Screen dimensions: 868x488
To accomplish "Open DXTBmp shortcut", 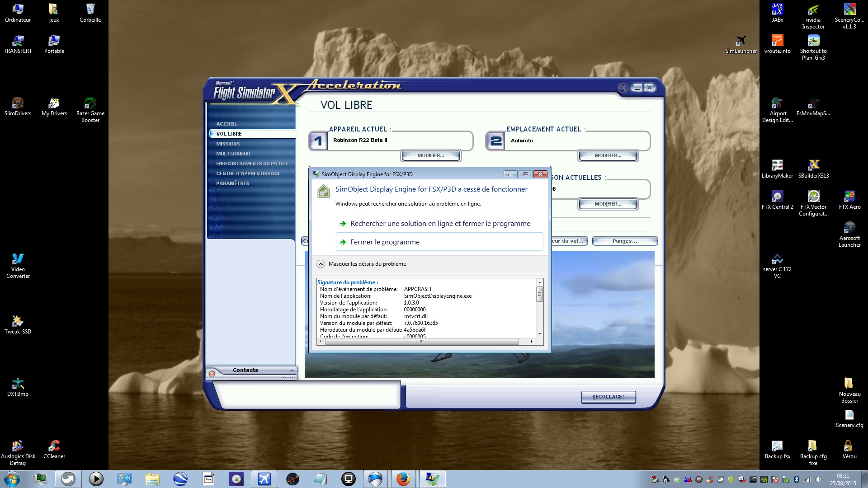I will [18, 387].
